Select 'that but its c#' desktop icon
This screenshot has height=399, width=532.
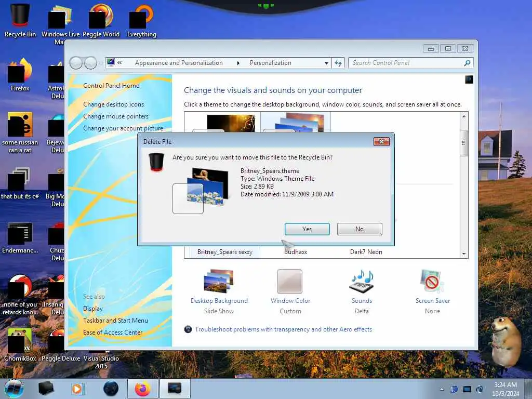(x=20, y=183)
